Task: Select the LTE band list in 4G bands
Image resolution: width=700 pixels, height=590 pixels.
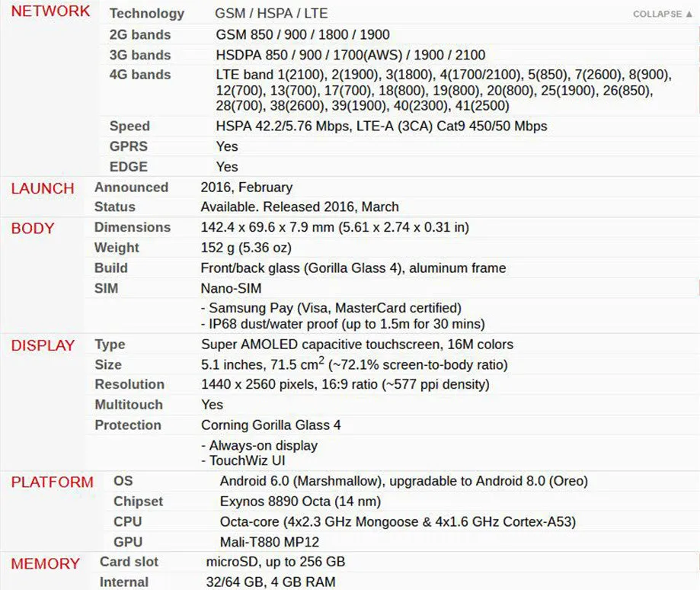Action: [444, 90]
